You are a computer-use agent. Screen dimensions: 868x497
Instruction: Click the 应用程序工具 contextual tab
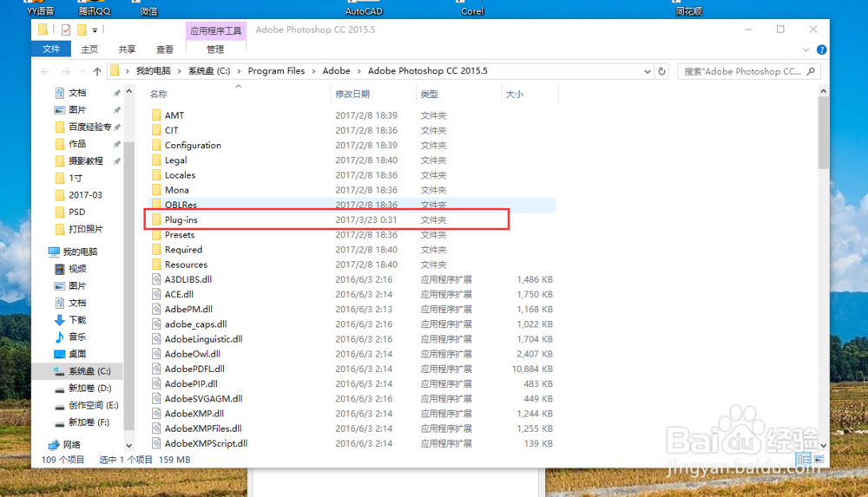(216, 30)
